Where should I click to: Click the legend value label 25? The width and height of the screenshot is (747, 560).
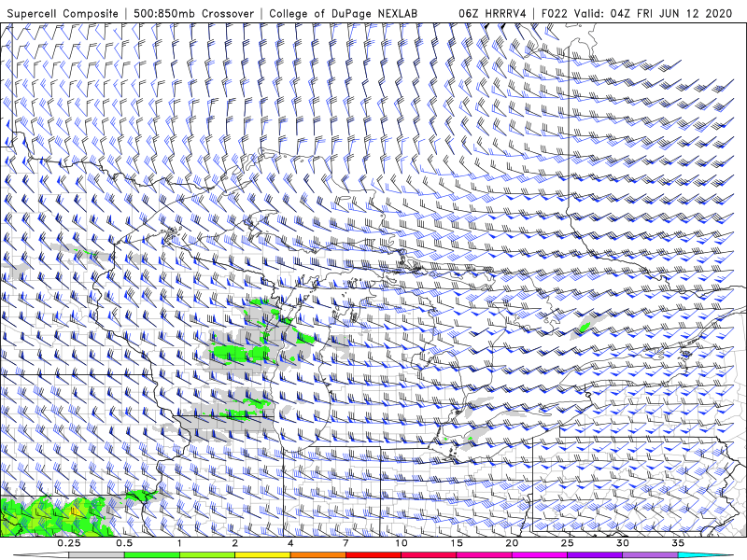[568, 543]
